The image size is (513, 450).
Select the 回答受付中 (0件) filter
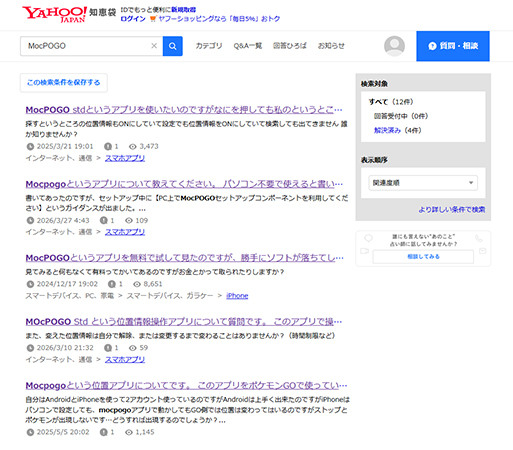[401, 116]
